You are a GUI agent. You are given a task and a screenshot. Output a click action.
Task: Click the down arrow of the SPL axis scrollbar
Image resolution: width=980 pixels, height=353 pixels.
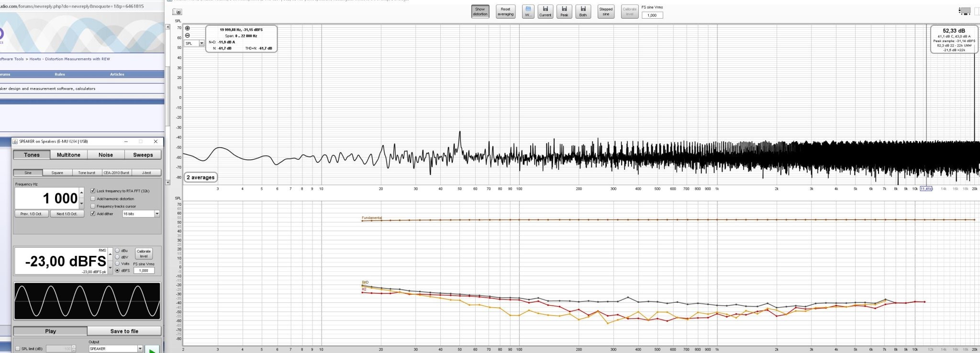[167, 182]
